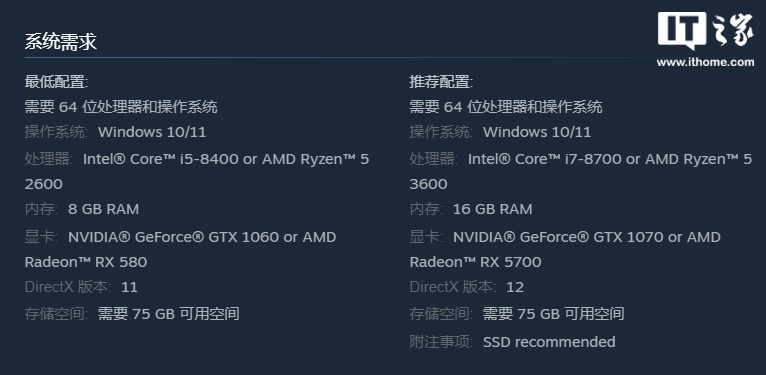Select the 系统需求 section heading
The height and width of the screenshot is (375, 766).
click(x=61, y=42)
